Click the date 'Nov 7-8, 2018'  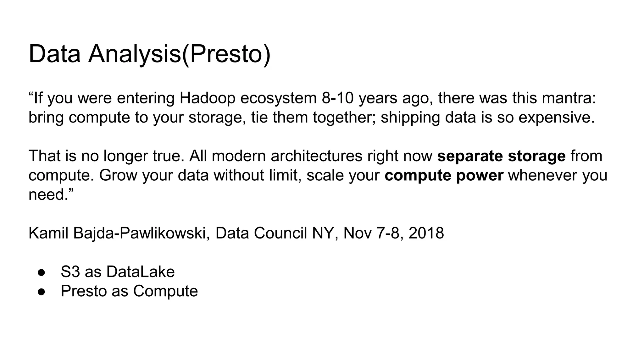[393, 233]
